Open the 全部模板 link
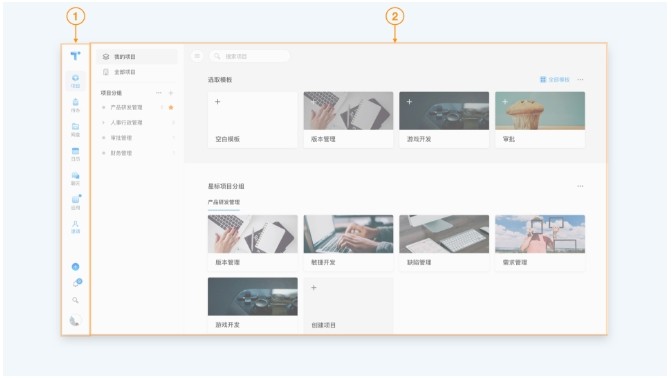The image size is (672, 378). 555,80
